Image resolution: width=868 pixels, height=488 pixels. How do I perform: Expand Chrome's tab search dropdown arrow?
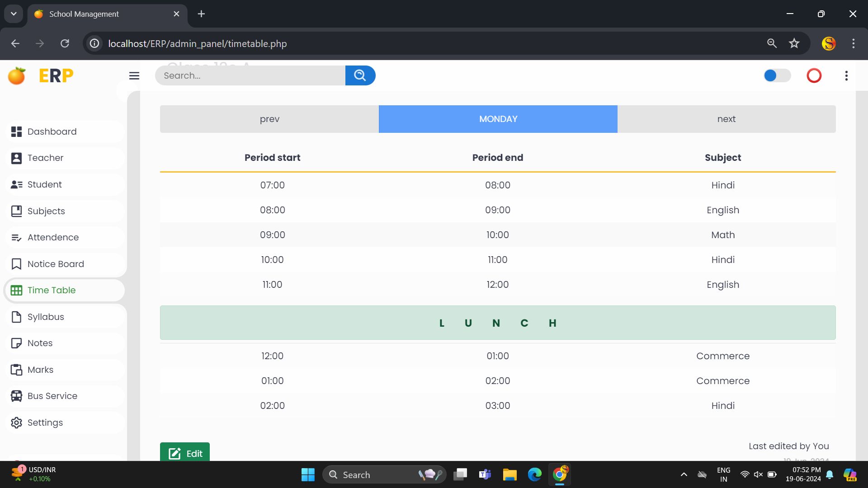(x=14, y=14)
